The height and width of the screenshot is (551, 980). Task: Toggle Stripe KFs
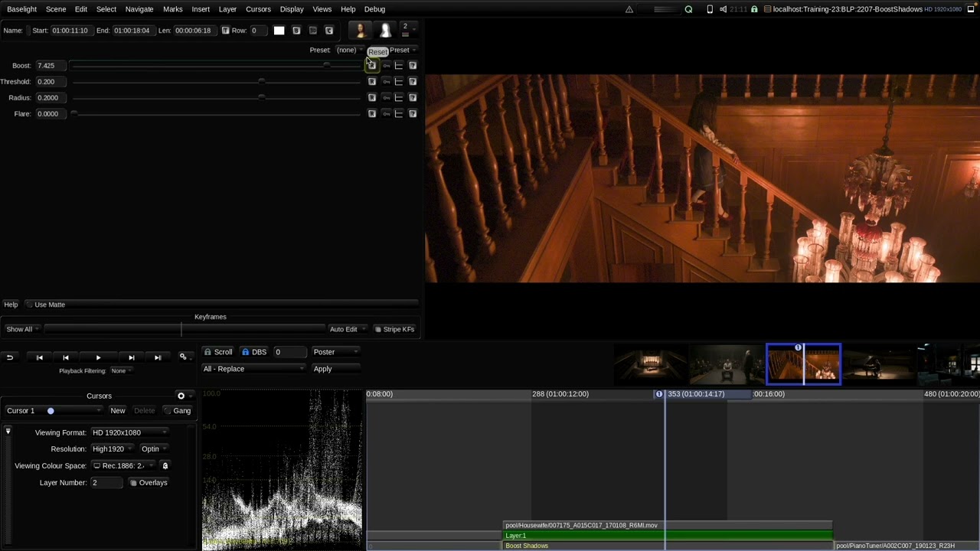point(394,329)
